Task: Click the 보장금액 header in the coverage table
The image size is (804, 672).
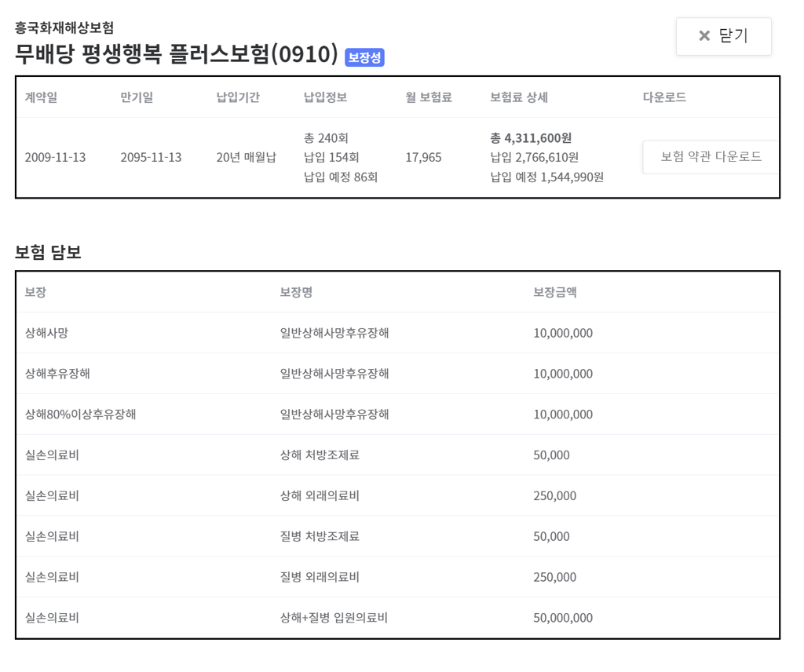Action: [x=554, y=292]
